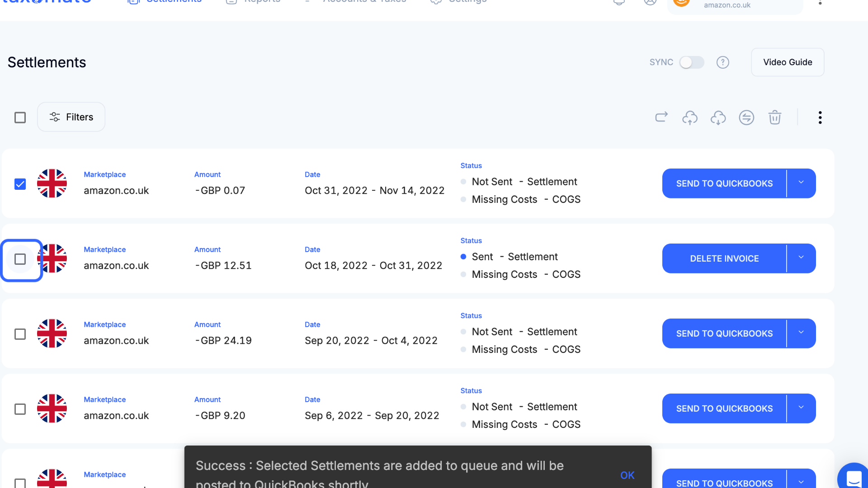Toggle the SYNC switch
This screenshot has width=868, height=488.
pos(692,62)
